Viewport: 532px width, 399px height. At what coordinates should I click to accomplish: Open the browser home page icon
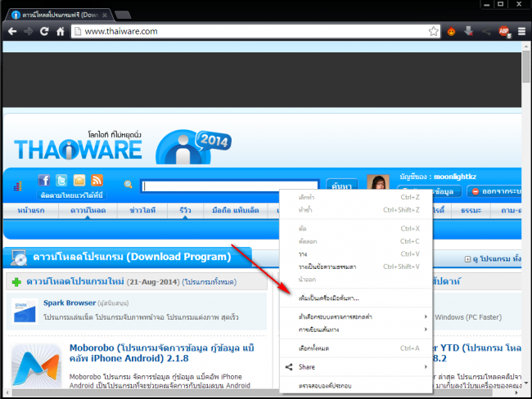point(61,32)
